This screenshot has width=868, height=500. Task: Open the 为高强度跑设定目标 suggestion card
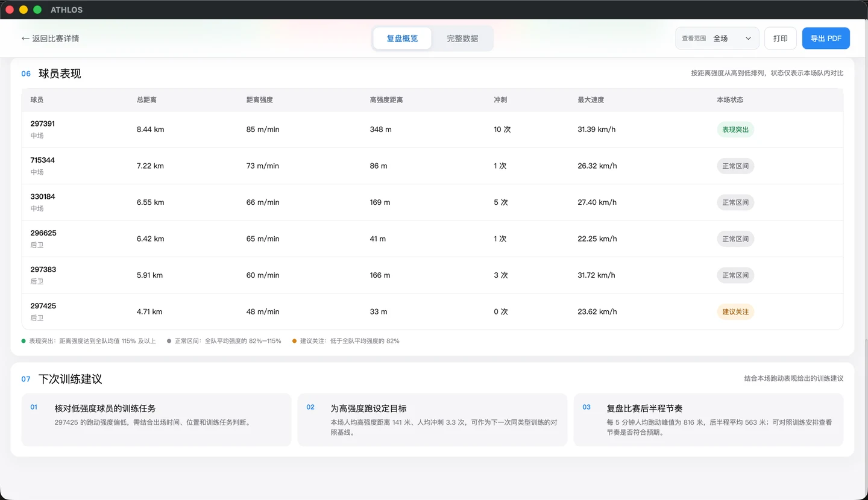(x=432, y=420)
